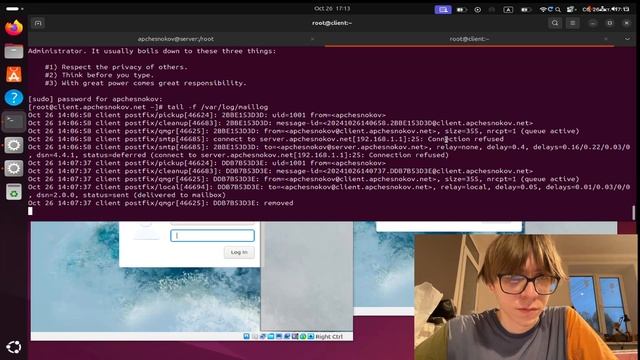The width and height of the screenshot is (640, 360).
Task: Click the root@client:~ window title
Action: (x=332, y=23)
